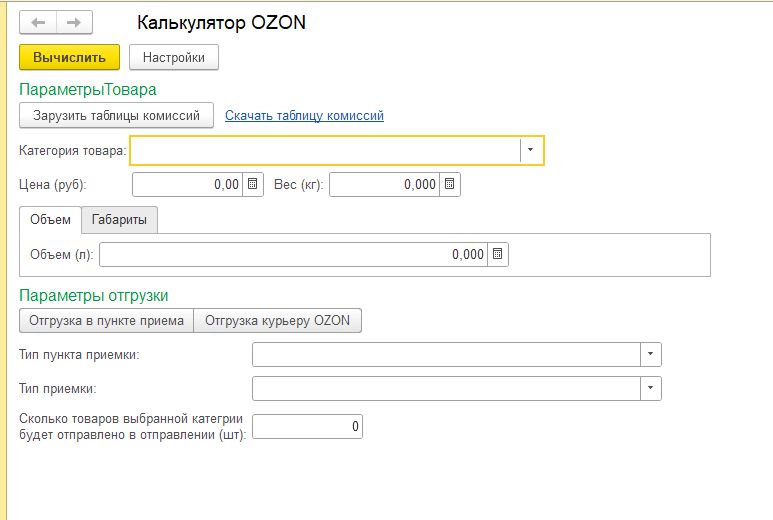Click into the Объем (л) value field

tap(294, 254)
